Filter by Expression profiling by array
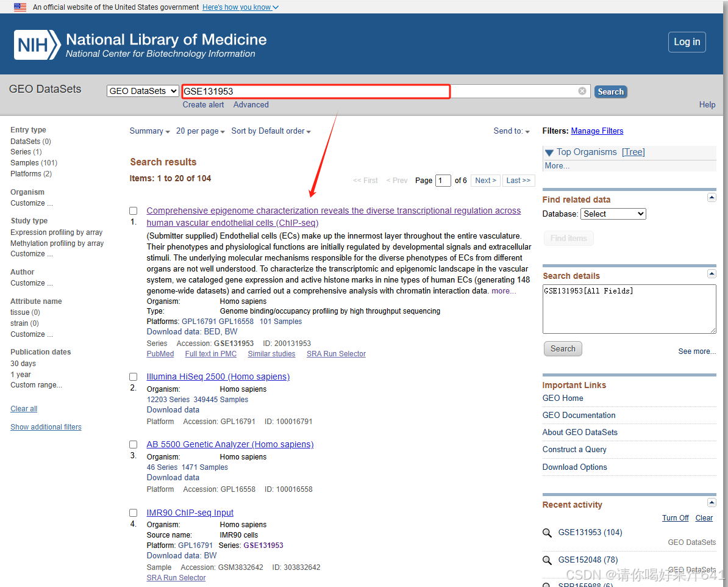 coord(57,232)
